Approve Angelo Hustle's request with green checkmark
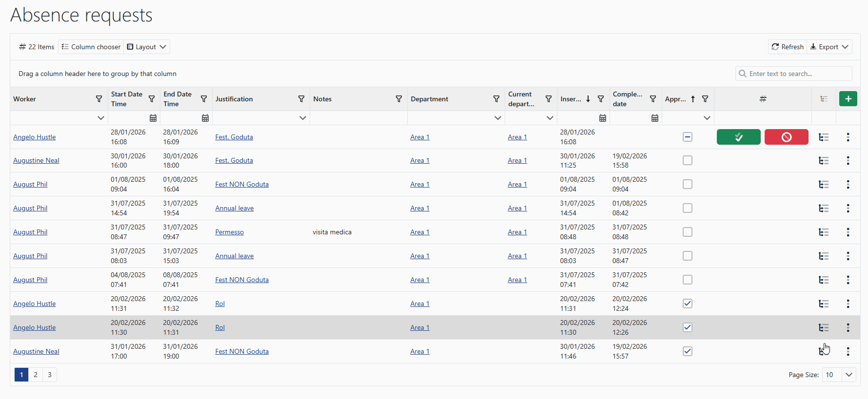The height and width of the screenshot is (399, 868). 738,137
